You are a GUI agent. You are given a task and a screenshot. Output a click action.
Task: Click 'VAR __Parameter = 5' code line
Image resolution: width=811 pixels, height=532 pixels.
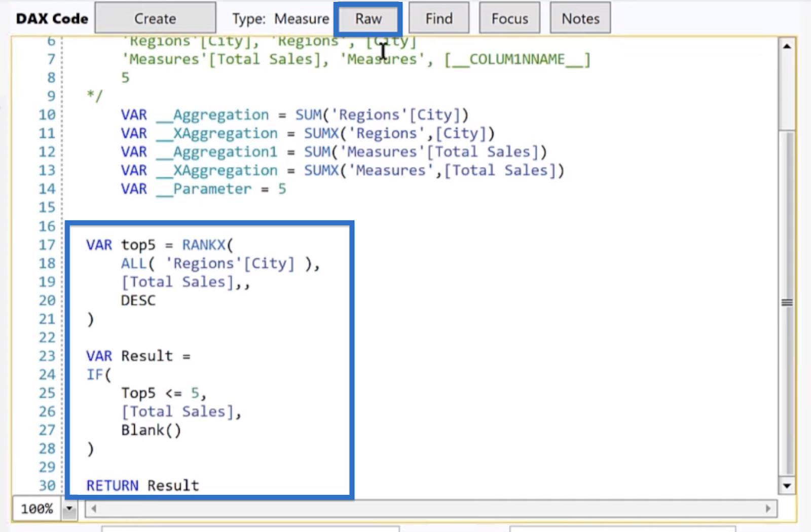(x=203, y=189)
